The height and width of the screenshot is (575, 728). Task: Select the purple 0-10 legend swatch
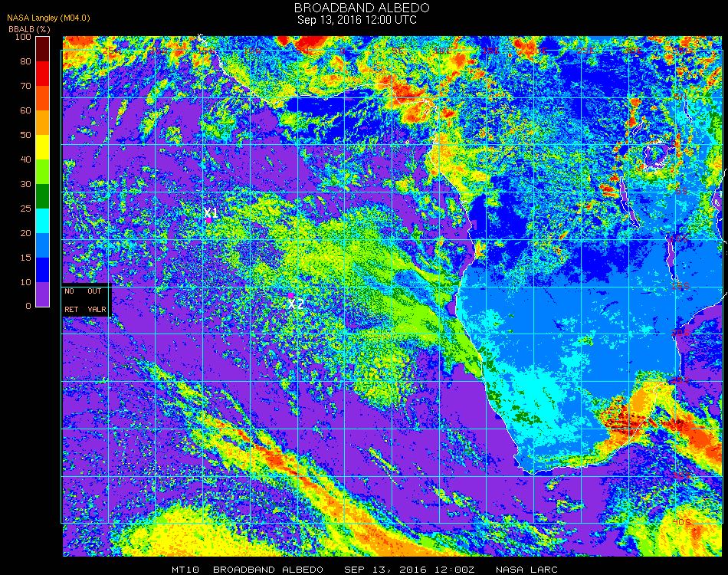pos(42,294)
